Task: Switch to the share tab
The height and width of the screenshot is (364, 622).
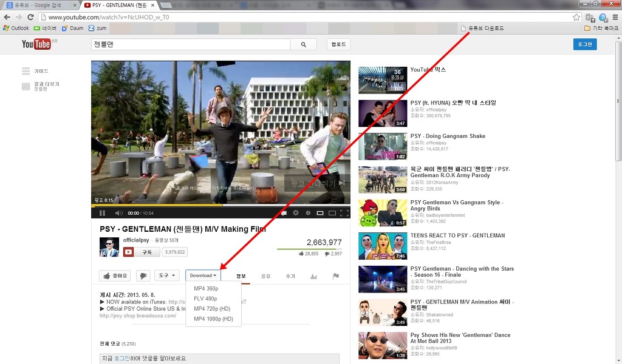Action: (266, 276)
